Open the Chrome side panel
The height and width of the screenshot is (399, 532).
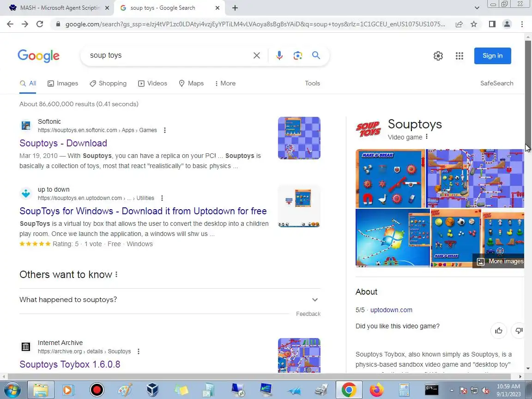click(x=492, y=24)
